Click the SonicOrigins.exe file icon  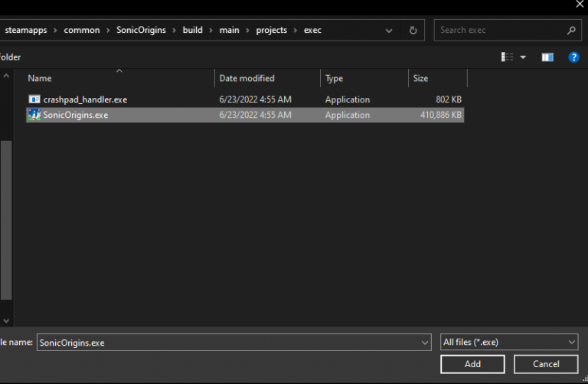[x=34, y=116]
